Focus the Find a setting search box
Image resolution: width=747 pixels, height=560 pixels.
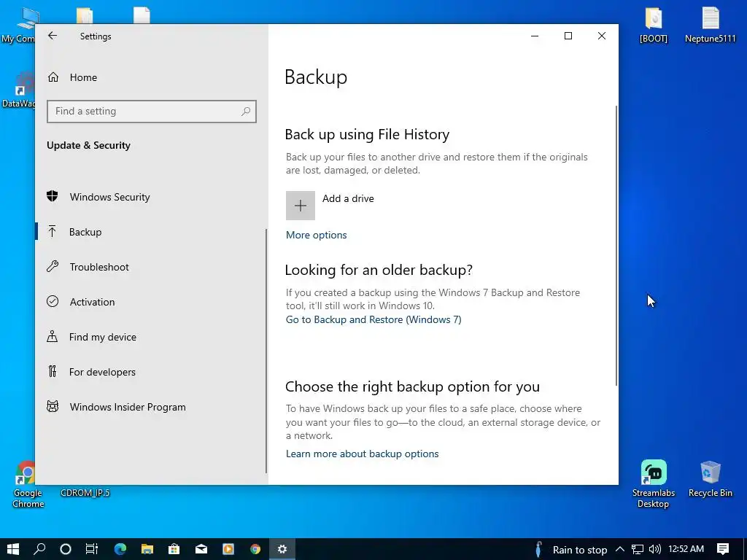pos(152,111)
